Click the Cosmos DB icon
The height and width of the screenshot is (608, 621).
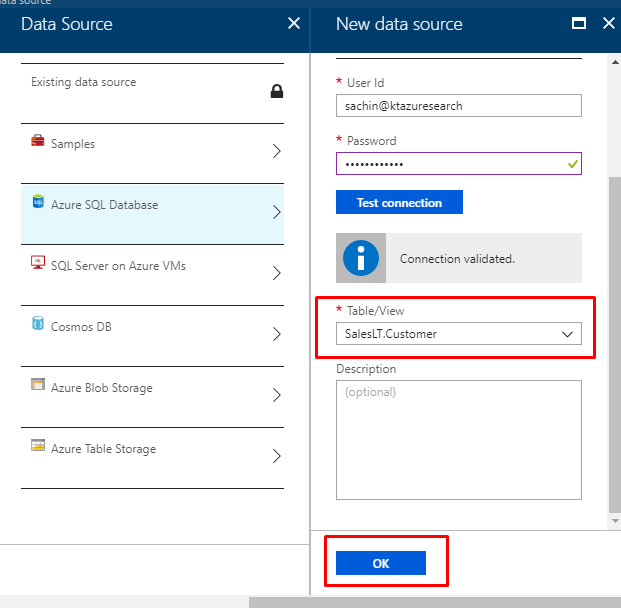(x=38, y=323)
